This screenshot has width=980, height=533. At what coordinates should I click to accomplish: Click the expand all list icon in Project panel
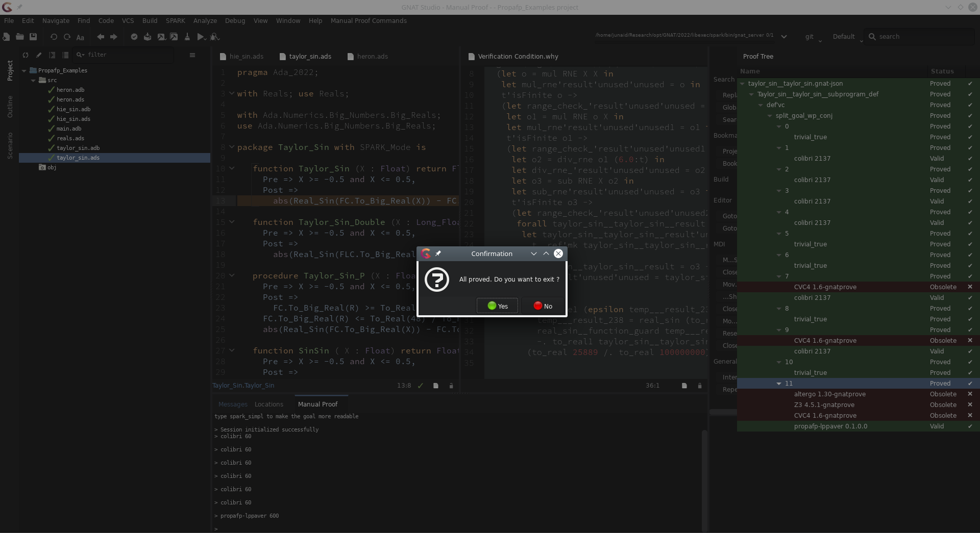click(x=65, y=55)
